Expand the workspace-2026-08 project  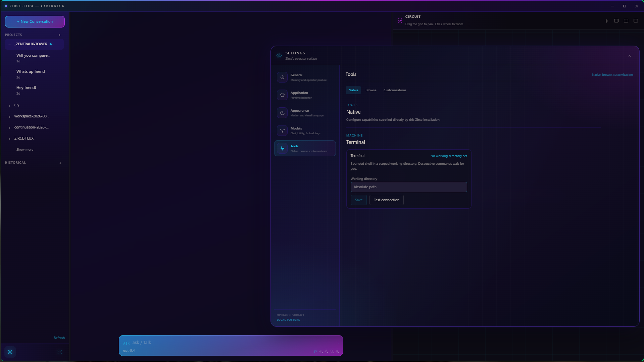pos(9,117)
